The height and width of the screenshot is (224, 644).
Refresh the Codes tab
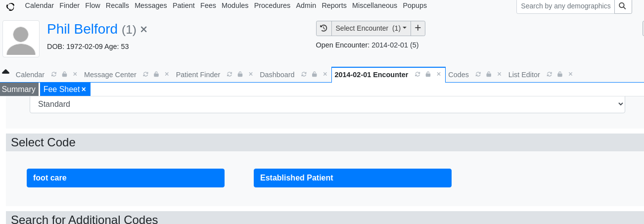coord(478,74)
